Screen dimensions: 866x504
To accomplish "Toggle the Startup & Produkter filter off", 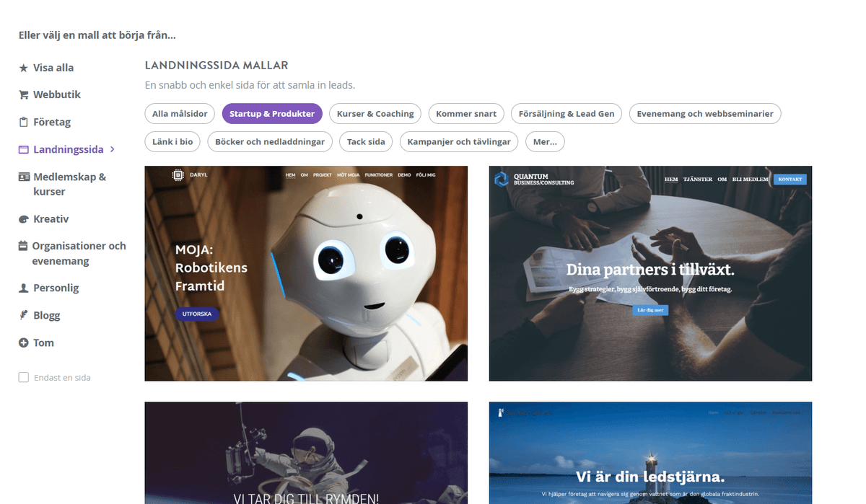I will (x=272, y=113).
